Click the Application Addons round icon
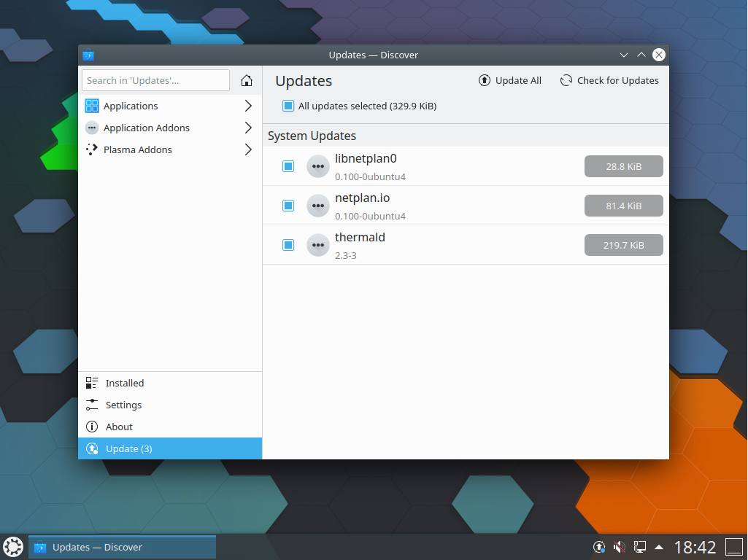 pyautogui.click(x=92, y=128)
